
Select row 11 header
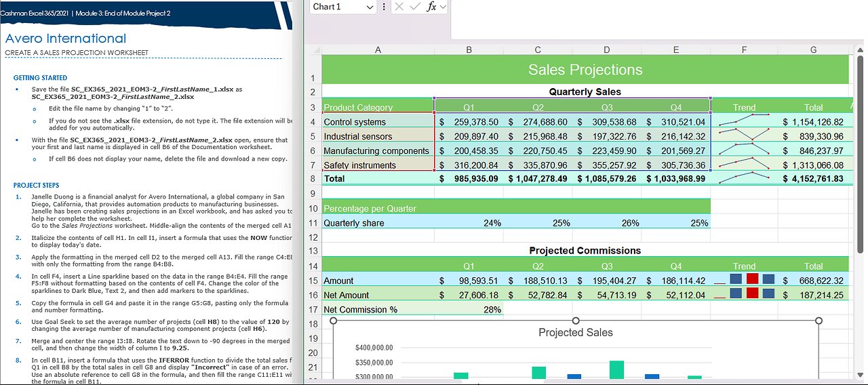pyautogui.click(x=313, y=223)
